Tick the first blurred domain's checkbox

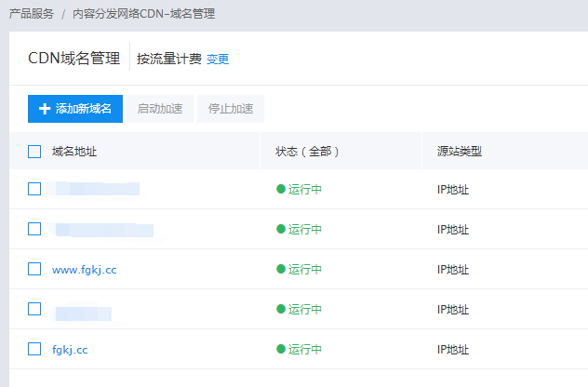pos(34,189)
